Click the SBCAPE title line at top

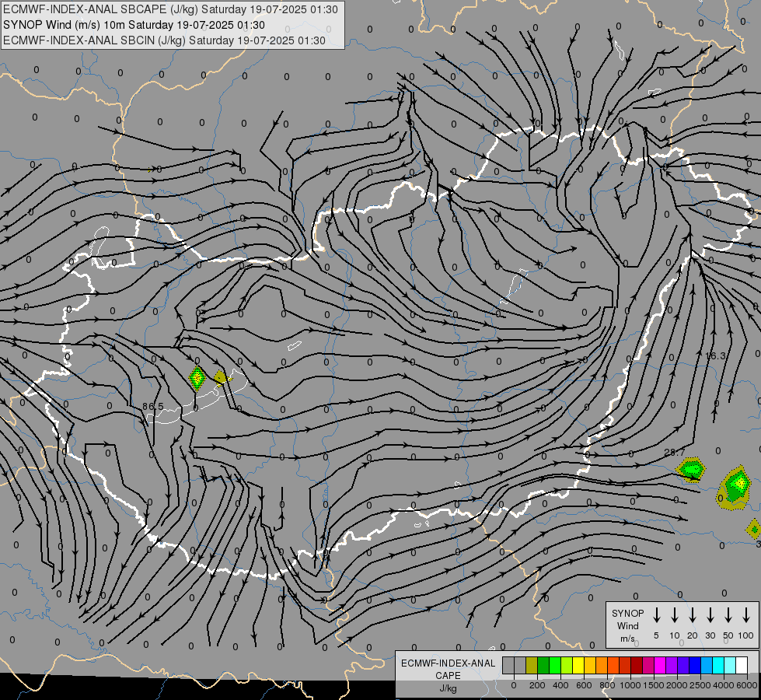tap(170, 9)
